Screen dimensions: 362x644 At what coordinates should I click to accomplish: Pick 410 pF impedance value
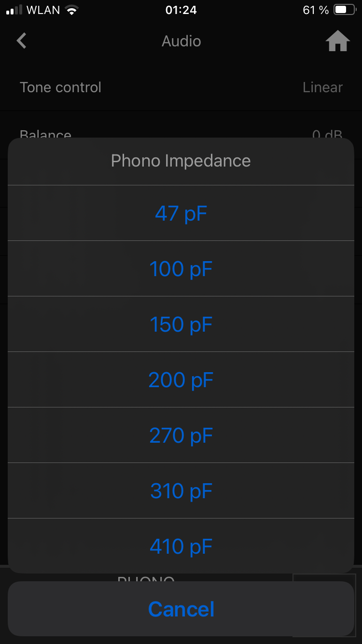click(x=181, y=546)
